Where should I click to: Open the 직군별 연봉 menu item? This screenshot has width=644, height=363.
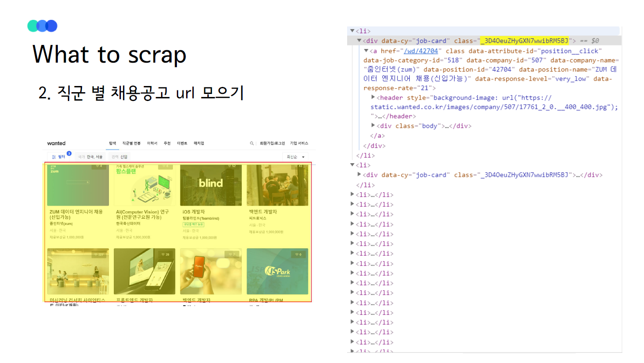[131, 143]
